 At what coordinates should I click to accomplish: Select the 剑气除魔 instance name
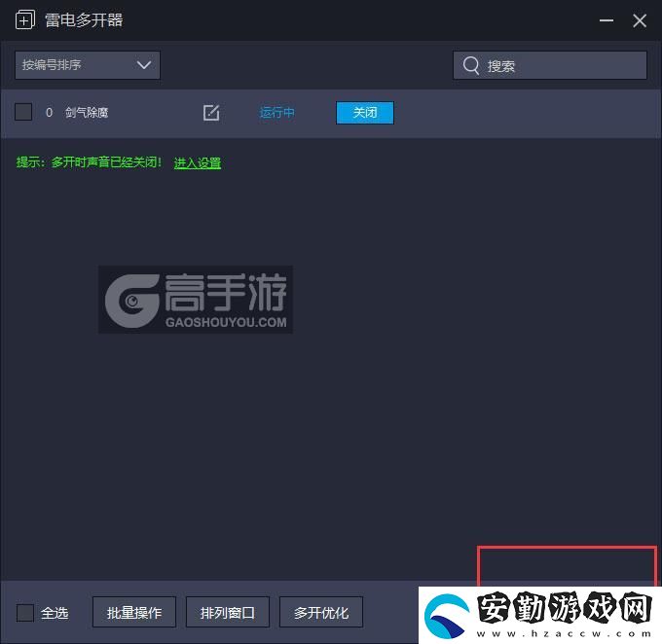pyautogui.click(x=87, y=113)
